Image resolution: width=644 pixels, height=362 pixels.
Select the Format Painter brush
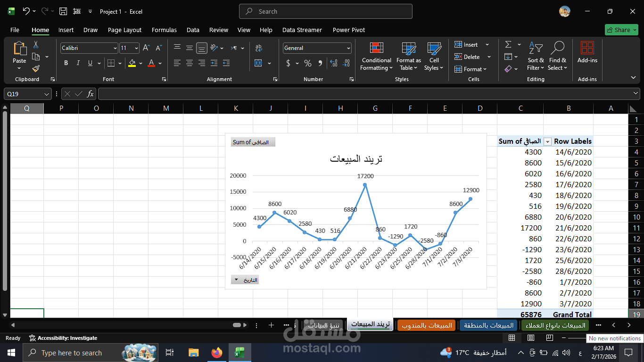click(36, 69)
